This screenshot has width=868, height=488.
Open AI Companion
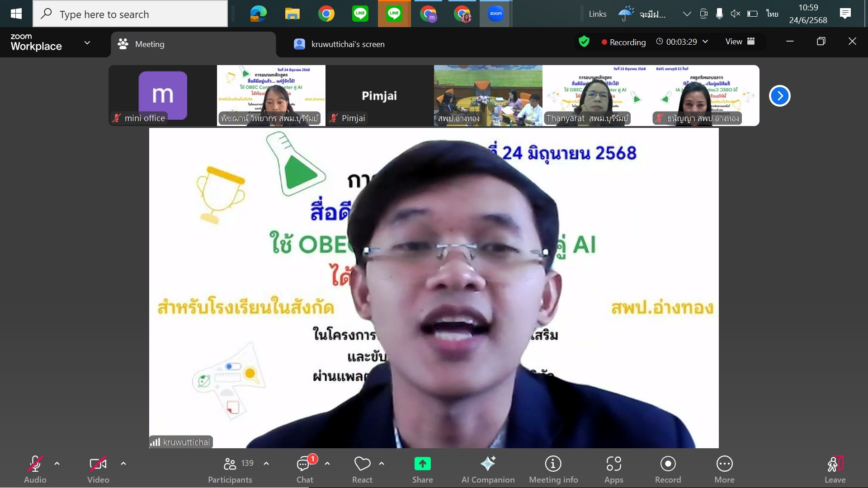tap(488, 470)
